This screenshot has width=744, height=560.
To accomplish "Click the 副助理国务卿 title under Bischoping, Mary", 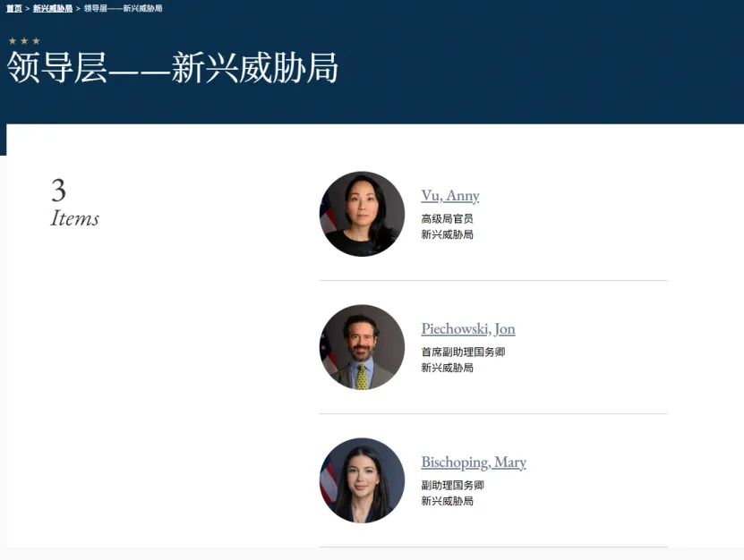I will click(452, 485).
